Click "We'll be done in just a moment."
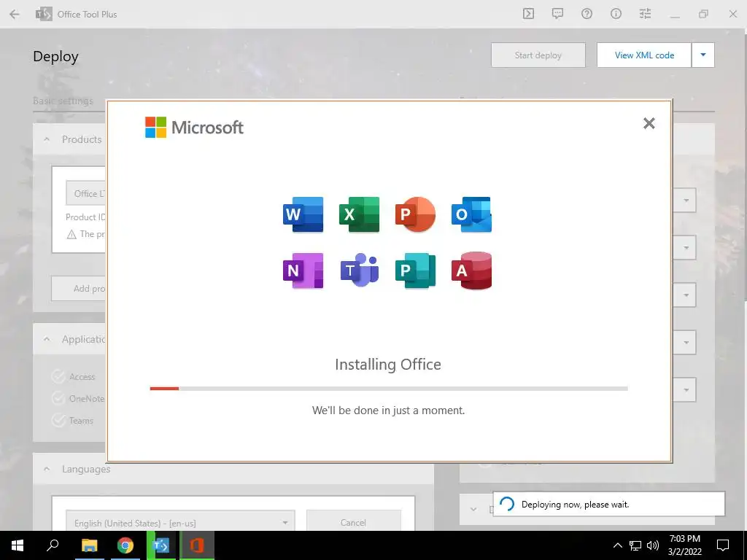The width and height of the screenshot is (747, 560). [388, 411]
